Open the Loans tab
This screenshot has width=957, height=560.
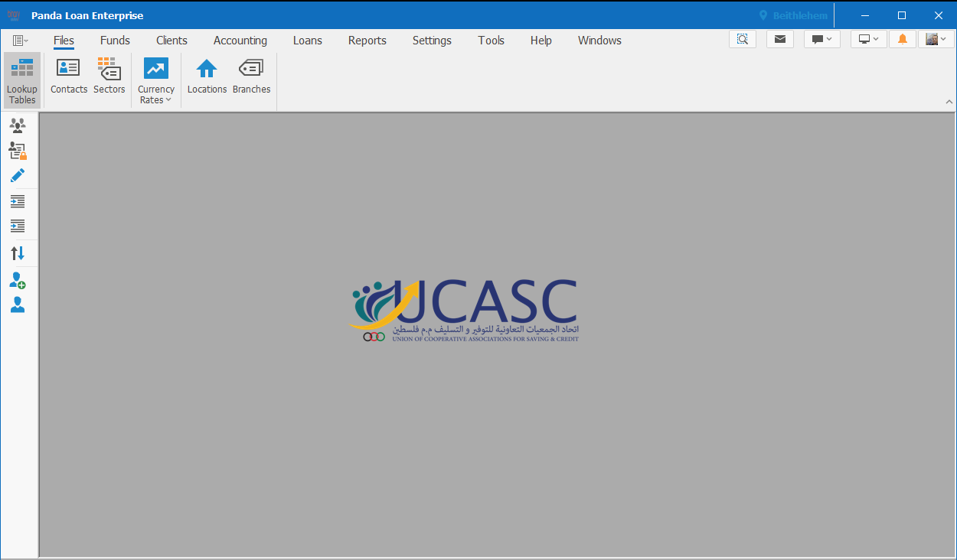click(308, 41)
